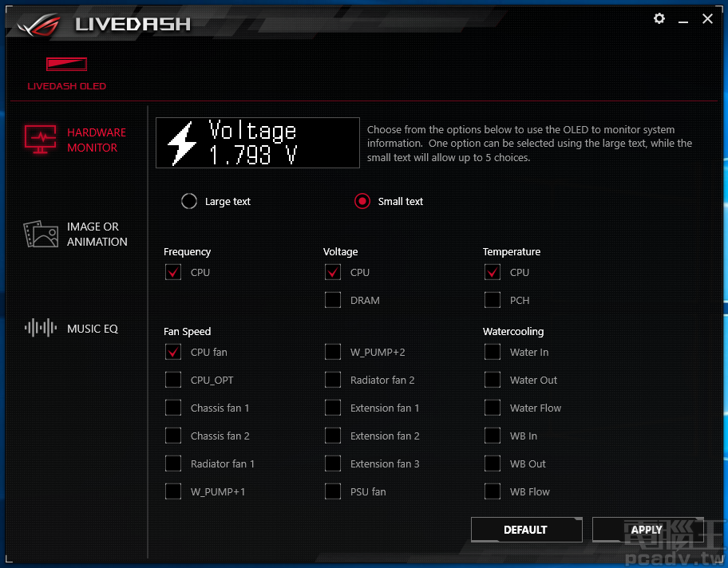Tick the Extension fan 3 checkbox

click(333, 463)
